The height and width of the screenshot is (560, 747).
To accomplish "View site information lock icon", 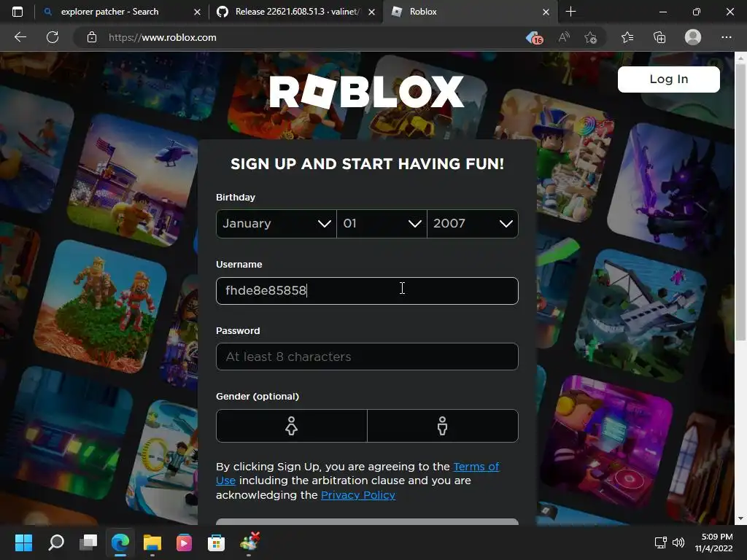I will coord(92,37).
